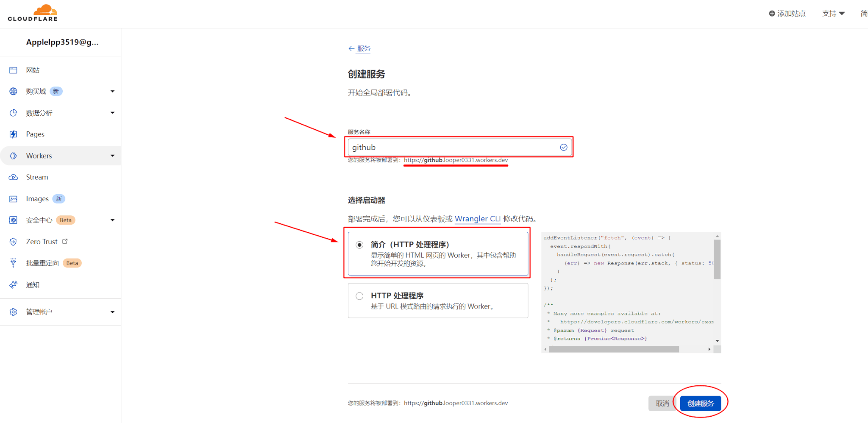Click the 新 badge next to Images

tap(59, 199)
